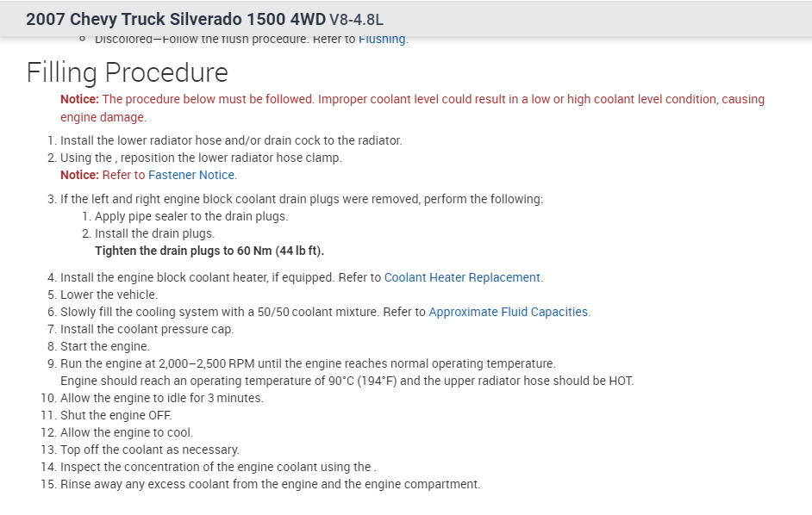The width and height of the screenshot is (812, 515).
Task: Click the final step about rinsing excess coolant
Action: [270, 484]
